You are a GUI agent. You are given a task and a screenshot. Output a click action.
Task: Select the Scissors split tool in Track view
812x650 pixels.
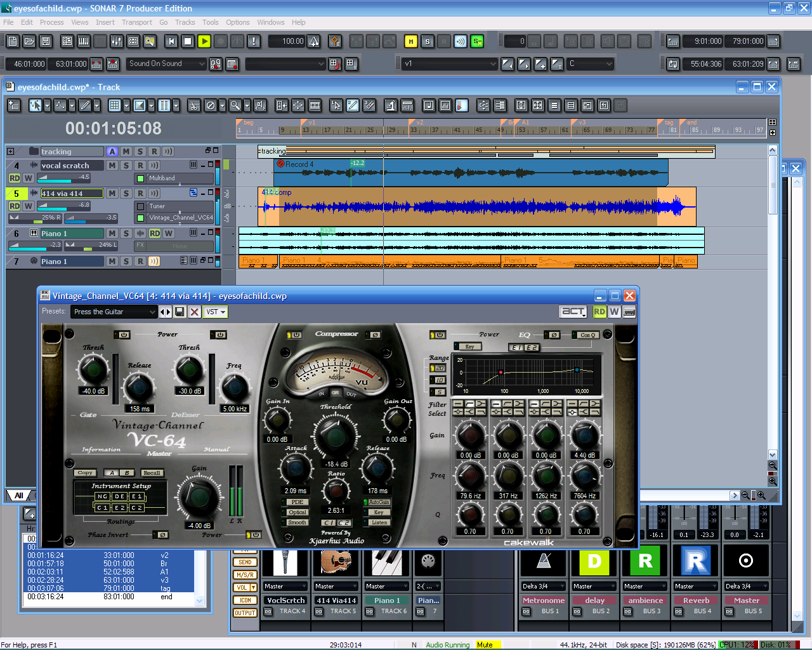tap(194, 105)
